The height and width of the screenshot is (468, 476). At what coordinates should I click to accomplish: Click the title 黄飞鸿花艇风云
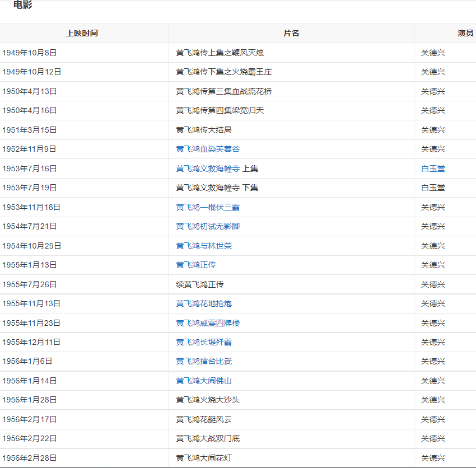tap(204, 419)
